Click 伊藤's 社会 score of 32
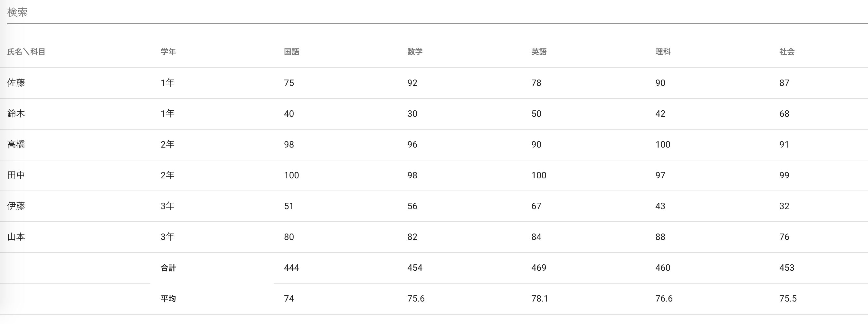 (784, 206)
